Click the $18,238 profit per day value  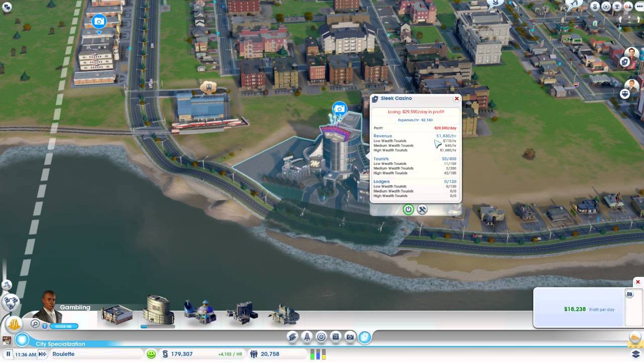575,309
